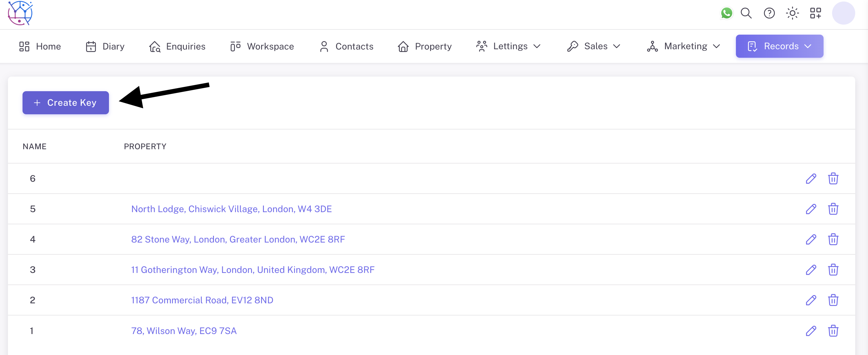
Task: Click the Create Key button
Action: pyautogui.click(x=65, y=103)
